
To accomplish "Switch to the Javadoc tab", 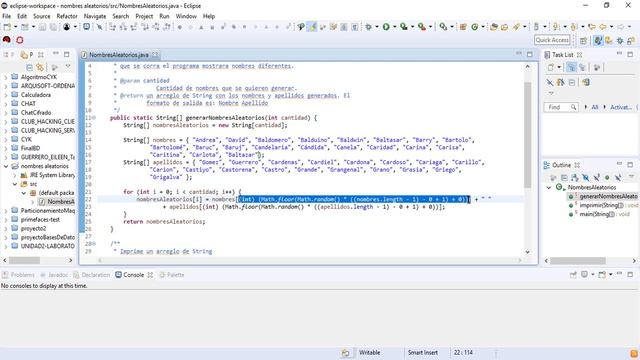I will tap(54, 275).
